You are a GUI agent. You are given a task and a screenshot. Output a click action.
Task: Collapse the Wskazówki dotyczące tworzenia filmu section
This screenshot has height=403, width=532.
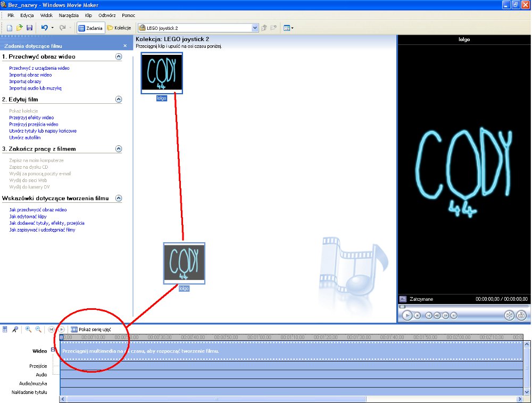click(x=119, y=198)
